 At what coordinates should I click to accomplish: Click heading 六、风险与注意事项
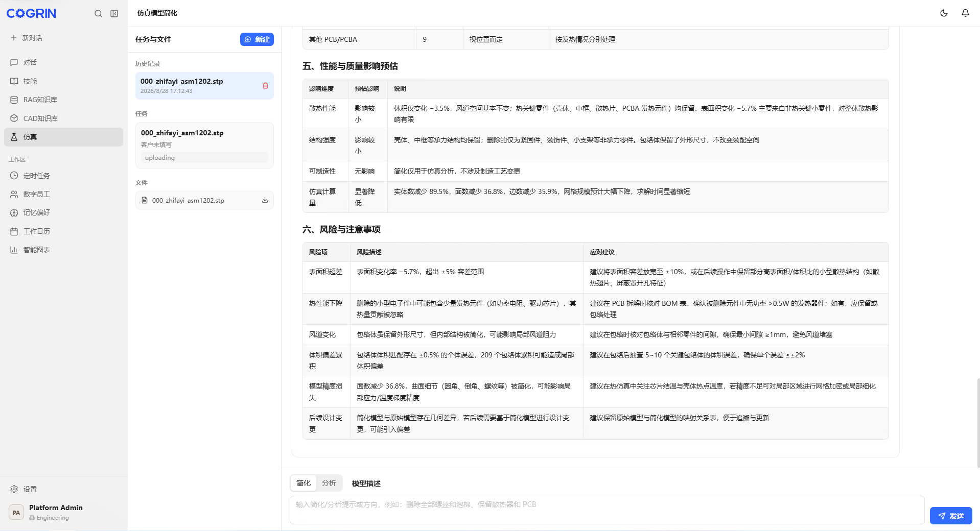click(341, 229)
